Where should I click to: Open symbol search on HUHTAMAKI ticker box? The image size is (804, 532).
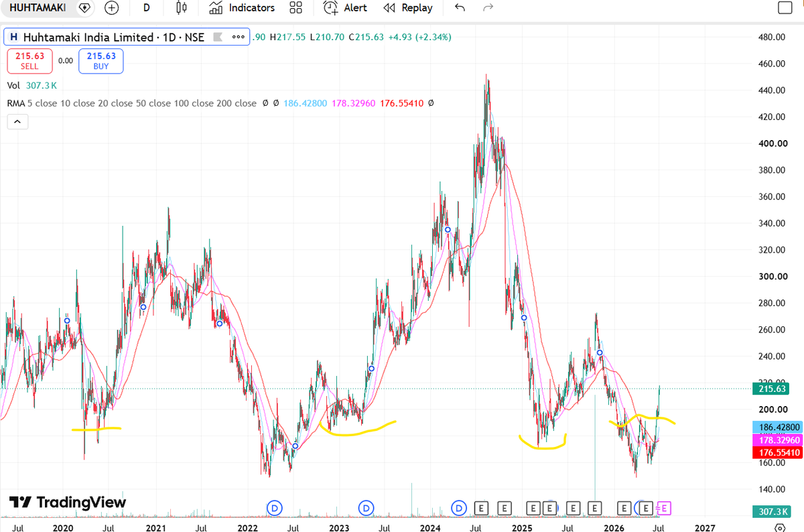36,8
